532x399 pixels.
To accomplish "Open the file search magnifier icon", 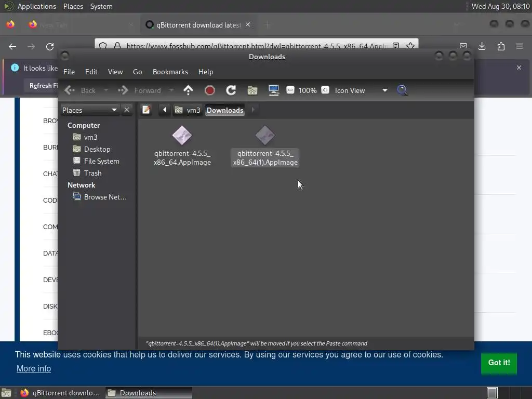I will pyautogui.click(x=402, y=90).
